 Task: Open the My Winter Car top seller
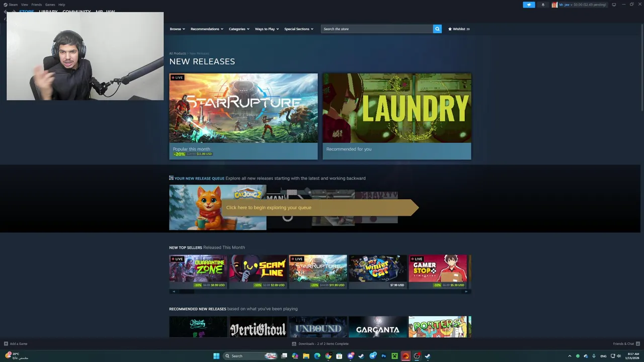tap(378, 271)
